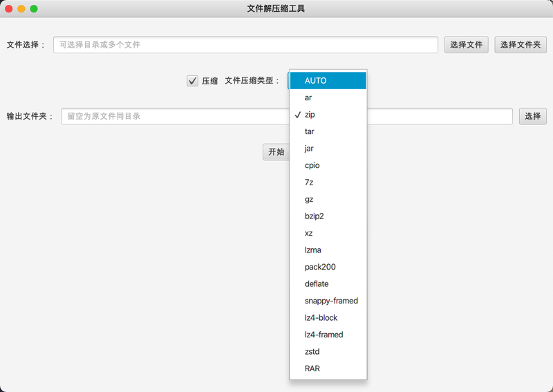Click the 选择文件 button
This screenshot has width=553, height=392.
tap(466, 45)
